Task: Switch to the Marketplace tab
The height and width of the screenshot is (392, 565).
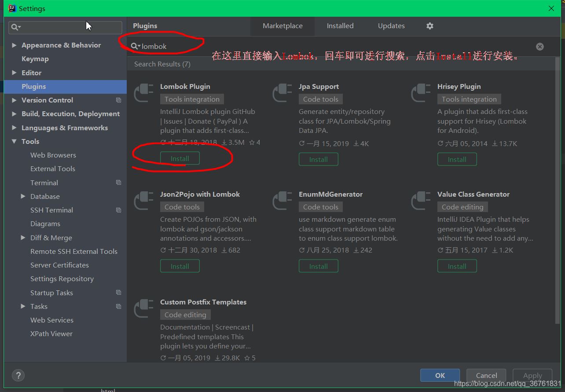Action: click(x=282, y=26)
